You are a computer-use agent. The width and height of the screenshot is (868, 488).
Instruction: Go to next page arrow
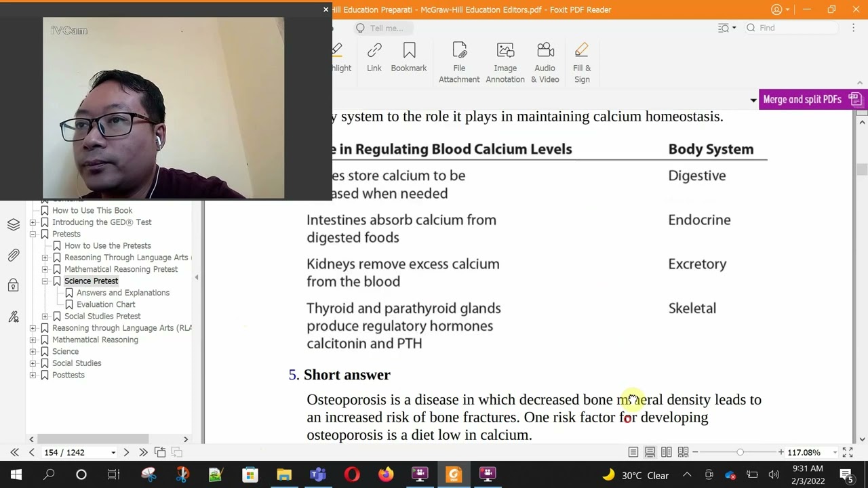coord(126,452)
